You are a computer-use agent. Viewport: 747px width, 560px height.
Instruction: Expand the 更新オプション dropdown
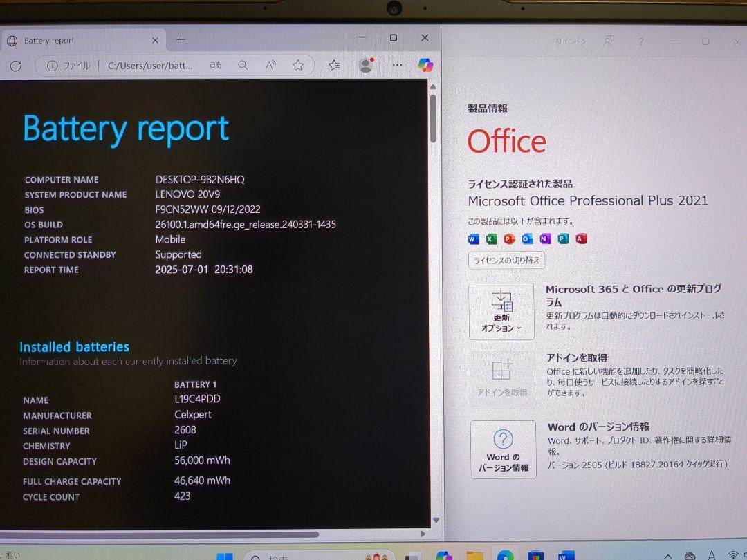point(501,311)
